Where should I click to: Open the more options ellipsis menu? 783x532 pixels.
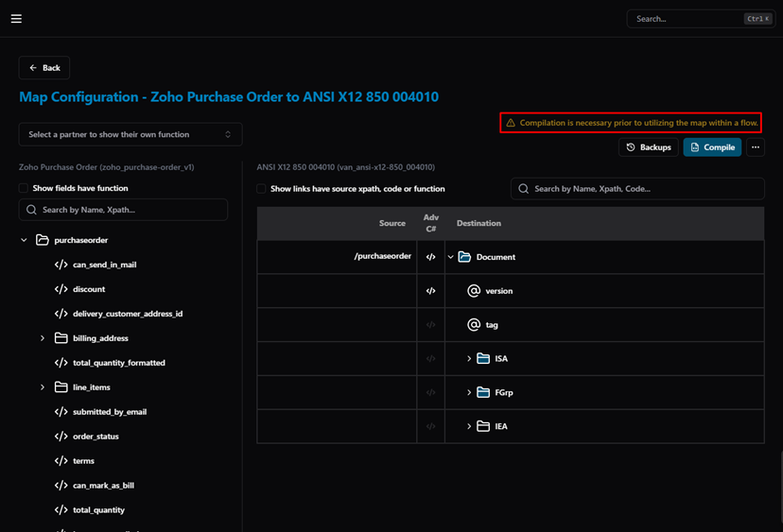pos(755,147)
